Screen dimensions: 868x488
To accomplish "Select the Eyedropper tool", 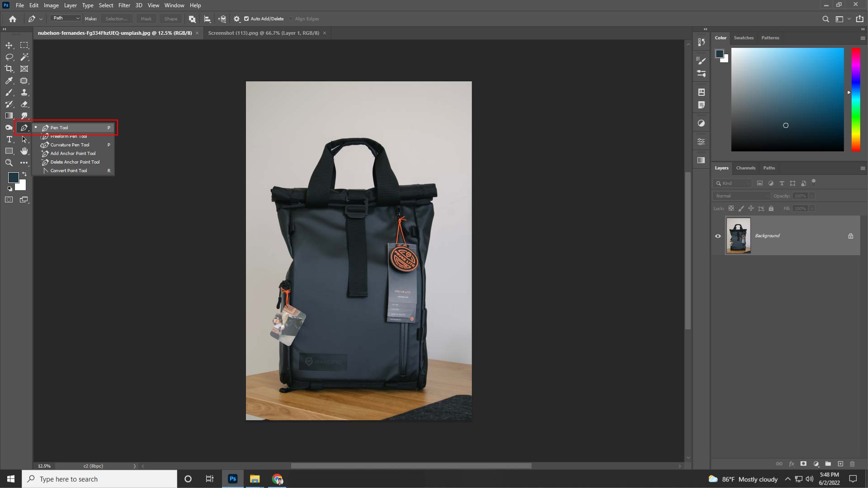I will [x=9, y=80].
